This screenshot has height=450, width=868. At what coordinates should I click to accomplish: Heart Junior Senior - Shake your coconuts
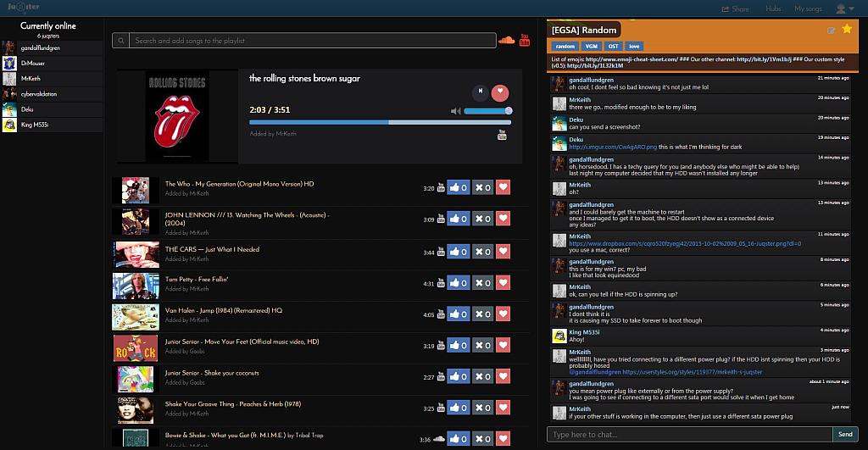point(503,375)
